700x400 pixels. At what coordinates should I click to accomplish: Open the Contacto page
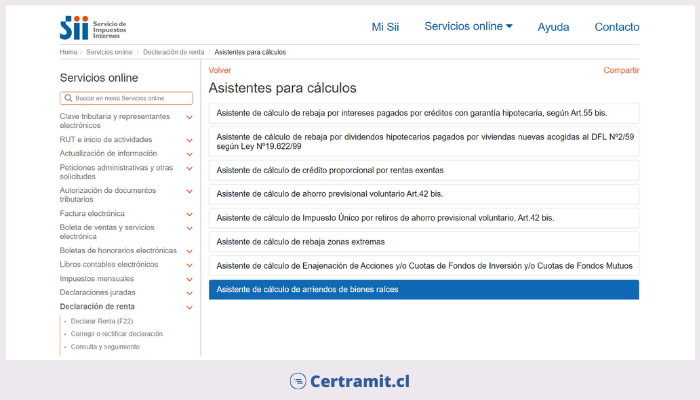click(617, 27)
